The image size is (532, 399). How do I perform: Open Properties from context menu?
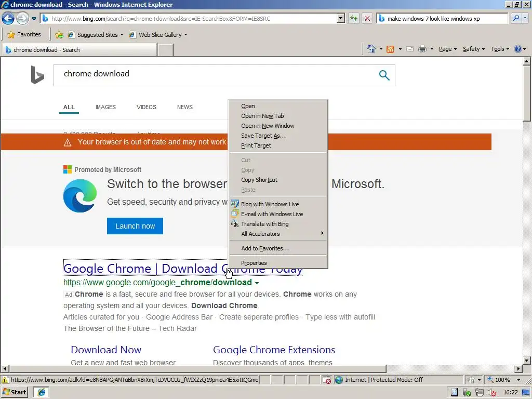coord(278,263)
